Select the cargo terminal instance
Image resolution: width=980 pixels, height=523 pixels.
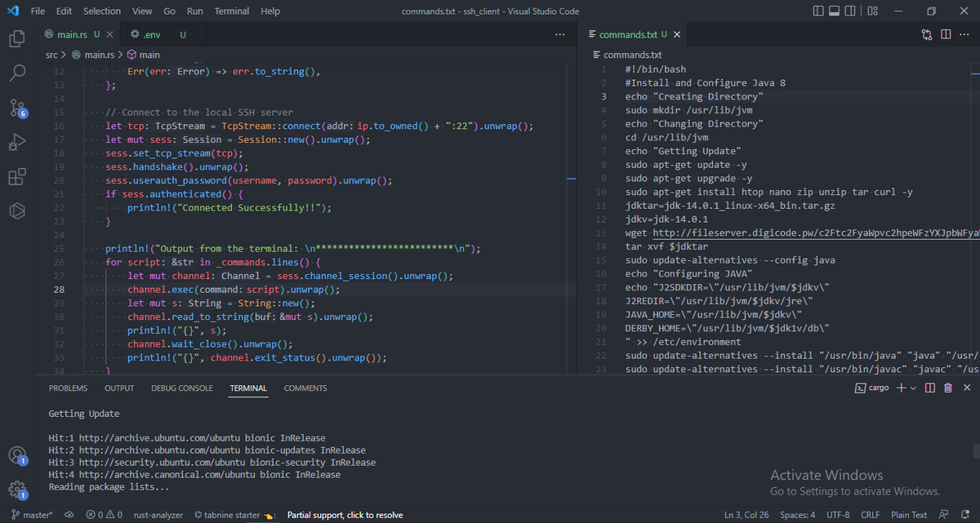point(871,388)
